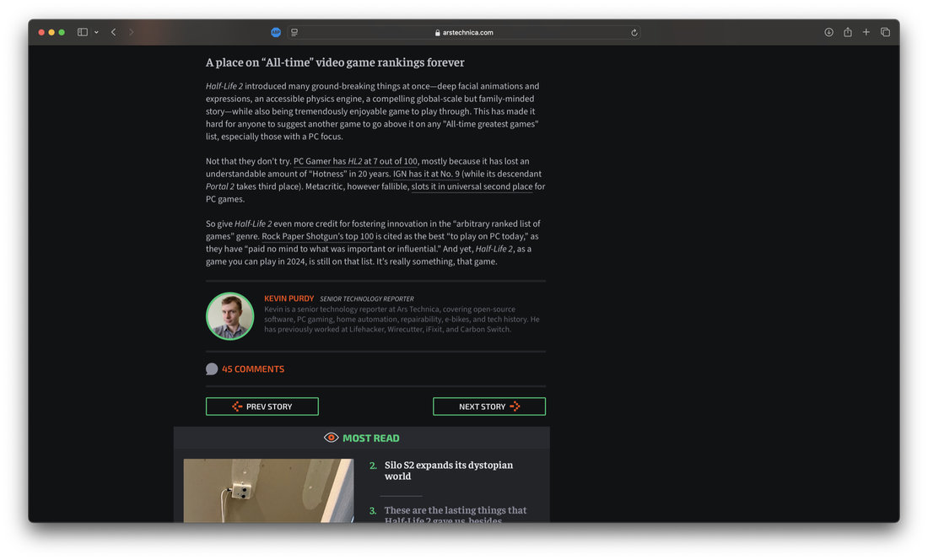Minimize the window with yellow button
Image resolution: width=928 pixels, height=560 pixels.
click(51, 33)
